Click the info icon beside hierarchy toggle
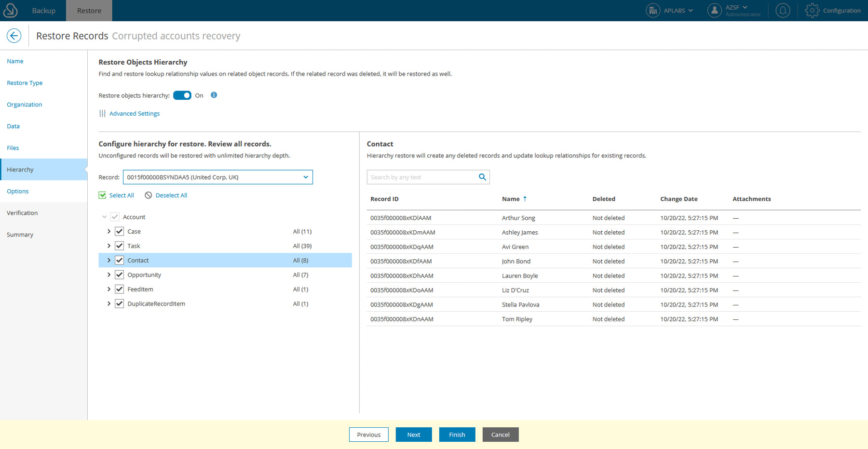The height and width of the screenshot is (449, 868). (x=214, y=95)
